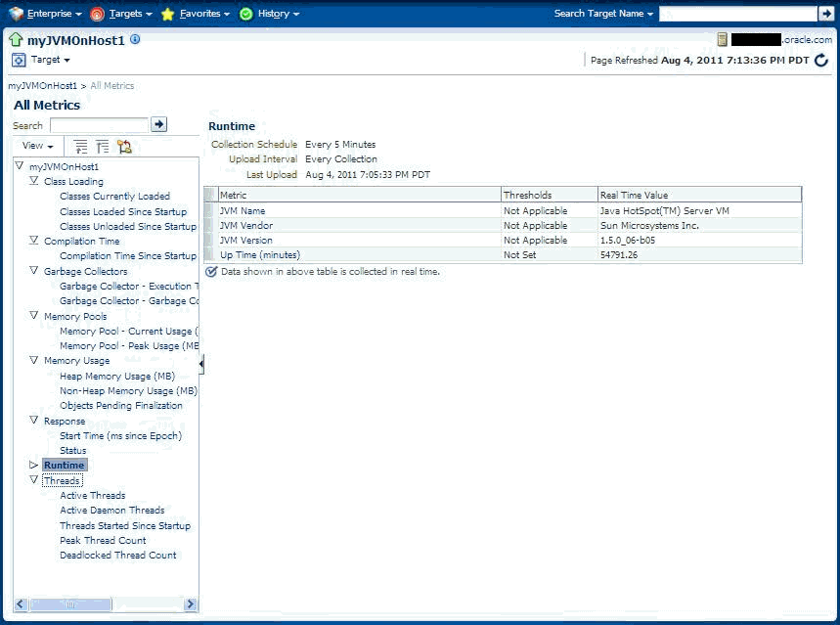This screenshot has width=840, height=625.
Task: Open the Search Target Name dropdown
Action: [x=603, y=14]
